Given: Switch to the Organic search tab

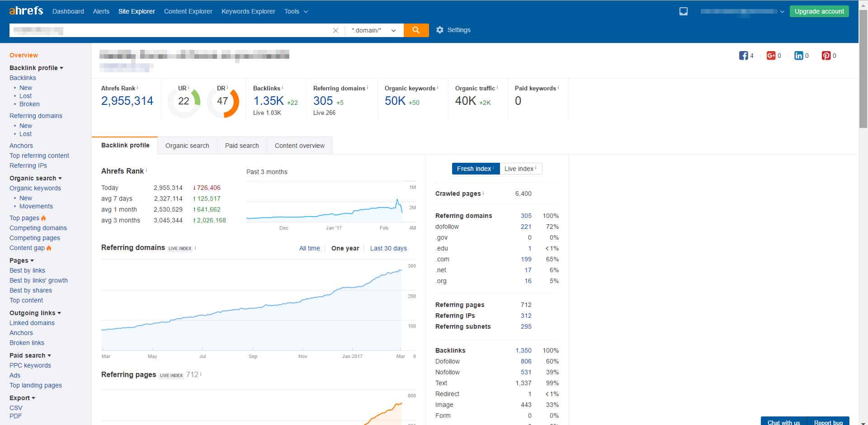Looking at the screenshot, I should pos(187,146).
